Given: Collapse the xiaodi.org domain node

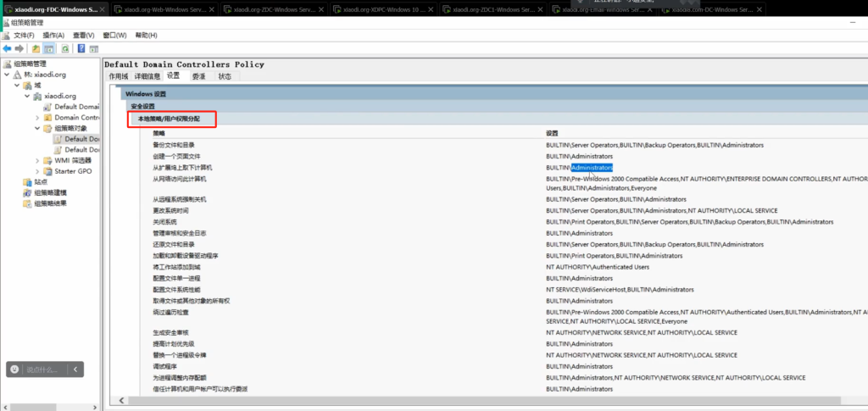Looking at the screenshot, I should (26, 97).
